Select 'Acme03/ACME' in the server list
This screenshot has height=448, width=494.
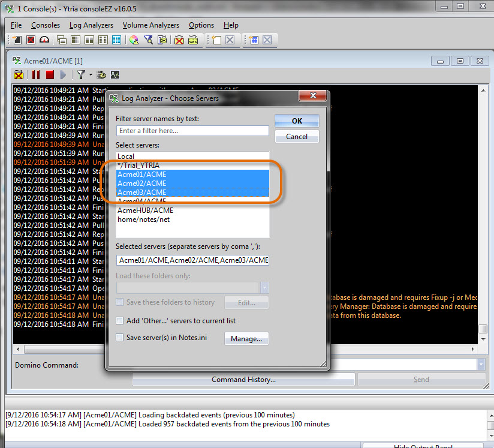(193, 193)
